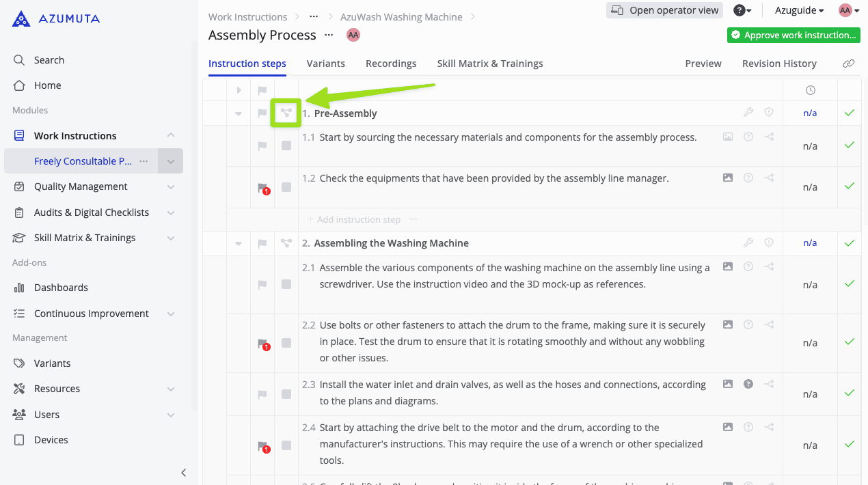
Task: Tick the checkbox for step 1.1
Action: [x=286, y=145]
